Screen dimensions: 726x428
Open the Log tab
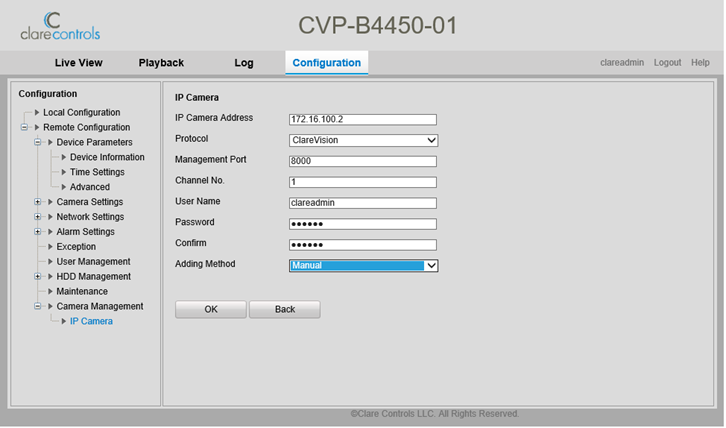point(244,63)
